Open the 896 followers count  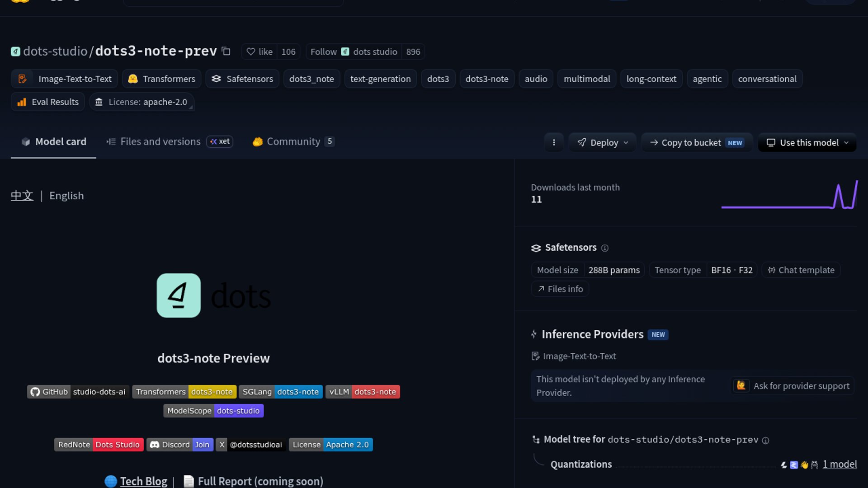tap(413, 52)
